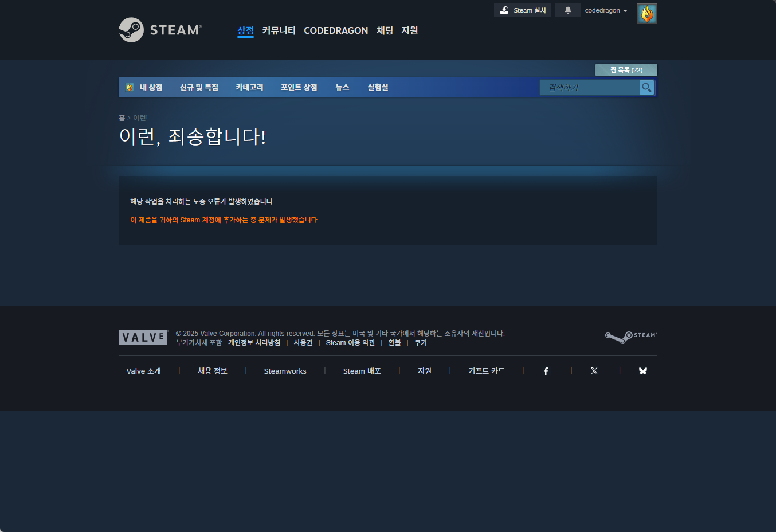Viewport: 776px width, 532px height.
Task: Open the 채팅 top menu item
Action: (385, 30)
